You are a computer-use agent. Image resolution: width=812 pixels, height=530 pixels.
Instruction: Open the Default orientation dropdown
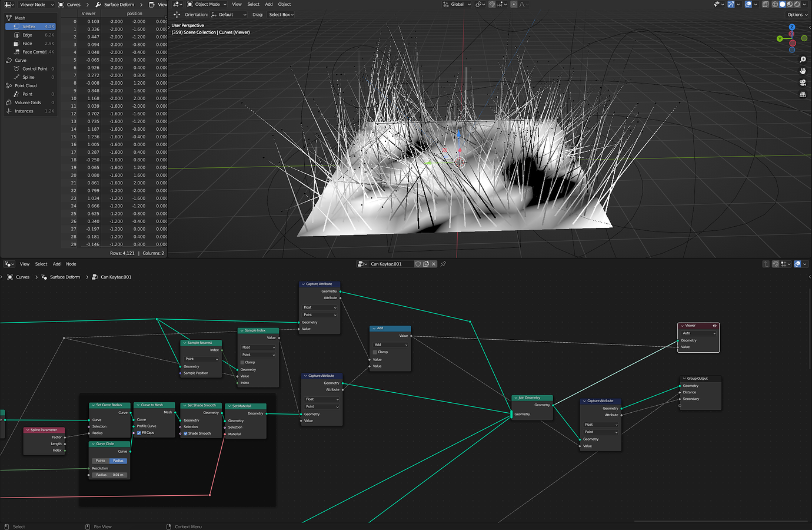point(229,15)
